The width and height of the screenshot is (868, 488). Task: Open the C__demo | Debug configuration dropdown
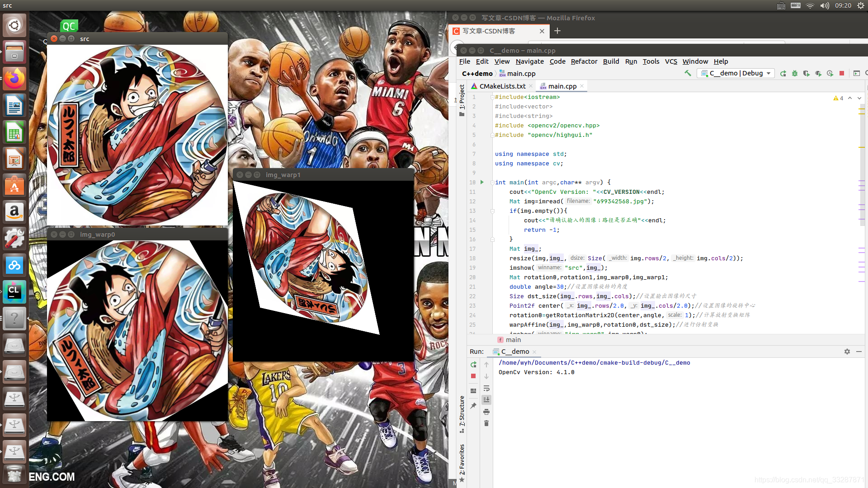click(x=736, y=73)
